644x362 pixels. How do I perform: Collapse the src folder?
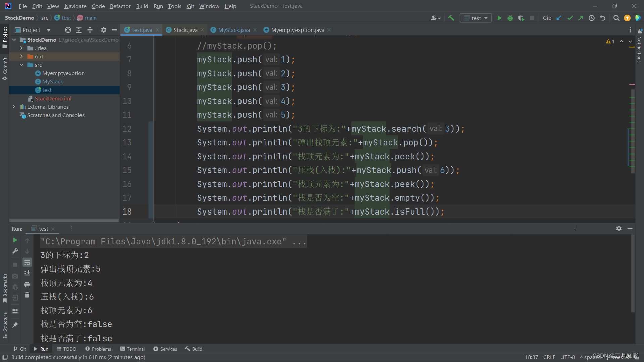(x=21, y=65)
